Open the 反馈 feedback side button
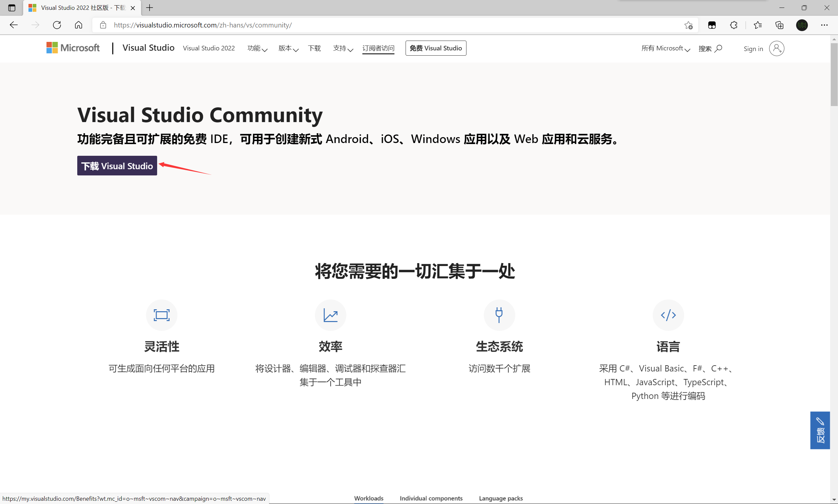 tap(820, 430)
